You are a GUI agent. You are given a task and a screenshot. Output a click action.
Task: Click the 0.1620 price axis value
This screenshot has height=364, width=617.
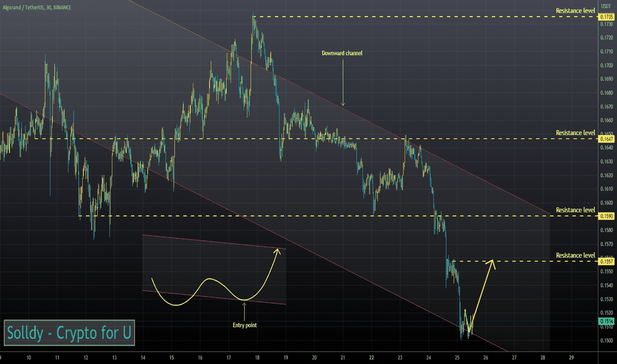pyautogui.click(x=606, y=175)
